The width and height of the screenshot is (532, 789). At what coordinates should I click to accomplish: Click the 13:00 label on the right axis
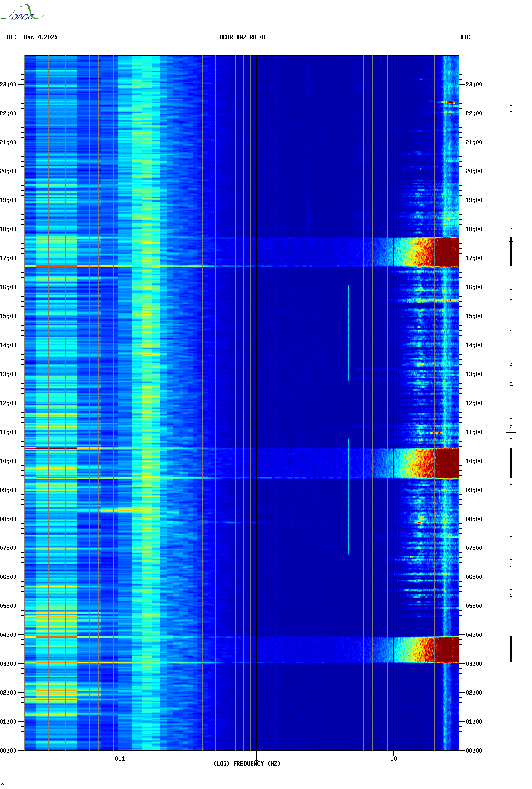point(474,374)
